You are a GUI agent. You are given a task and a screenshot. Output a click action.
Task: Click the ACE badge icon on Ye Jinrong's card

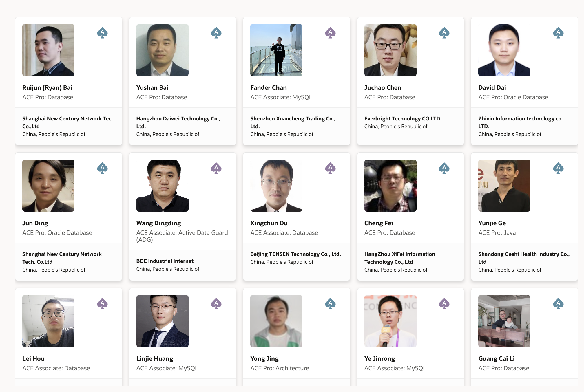pos(444,304)
